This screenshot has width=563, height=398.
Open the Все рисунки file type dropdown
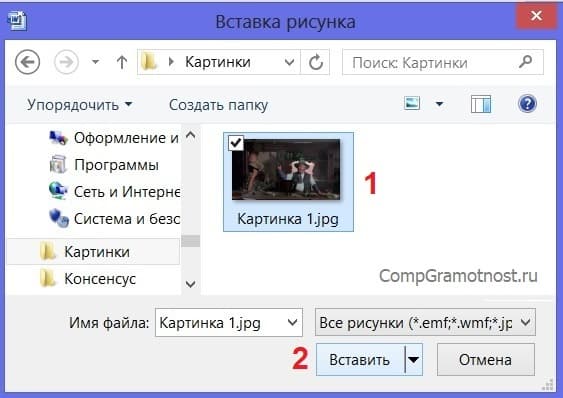coord(425,322)
